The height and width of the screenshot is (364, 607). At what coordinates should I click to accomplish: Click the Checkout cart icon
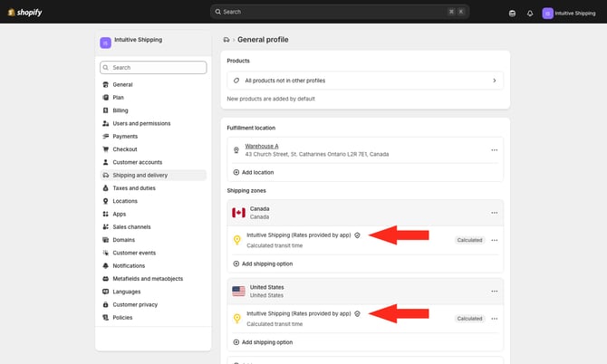click(x=105, y=149)
